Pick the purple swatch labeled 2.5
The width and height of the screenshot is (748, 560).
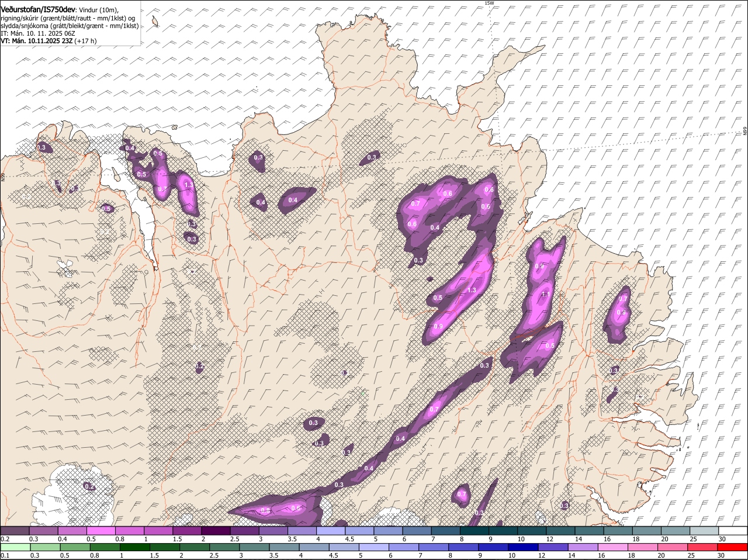244,530
